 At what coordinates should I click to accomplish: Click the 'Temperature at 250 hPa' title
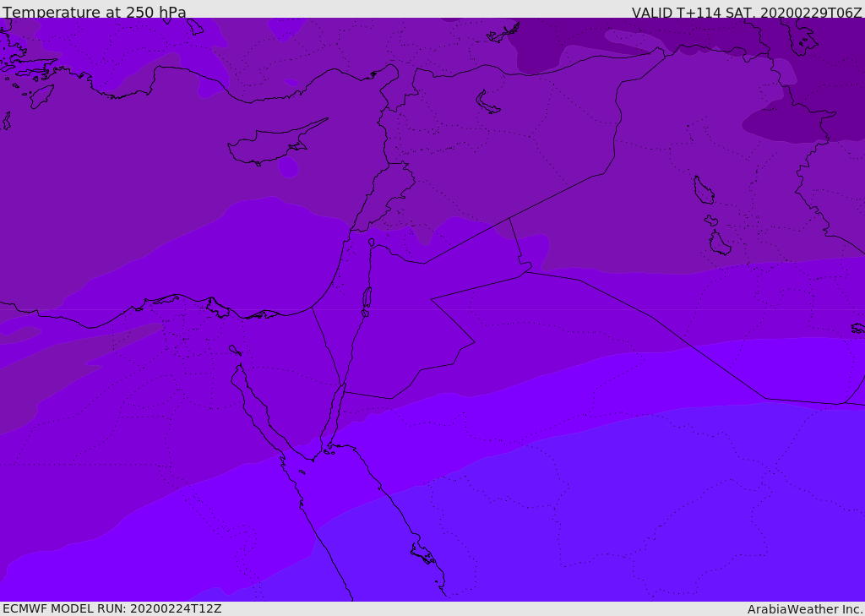point(95,12)
